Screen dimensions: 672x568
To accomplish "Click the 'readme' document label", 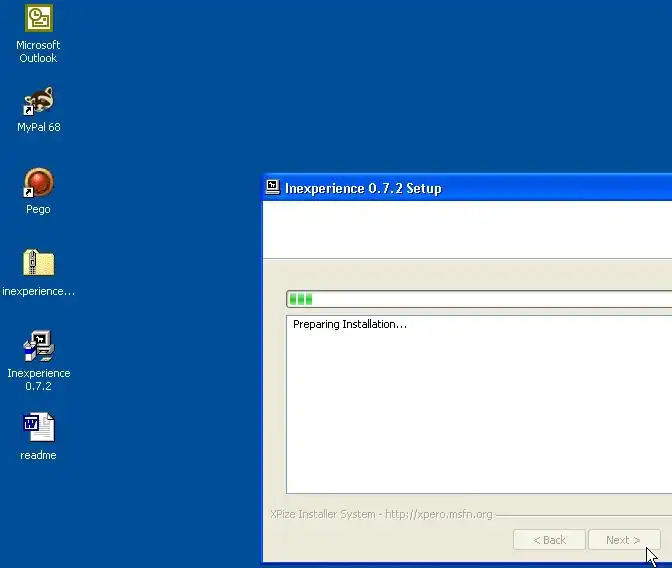I will pyautogui.click(x=38, y=455).
